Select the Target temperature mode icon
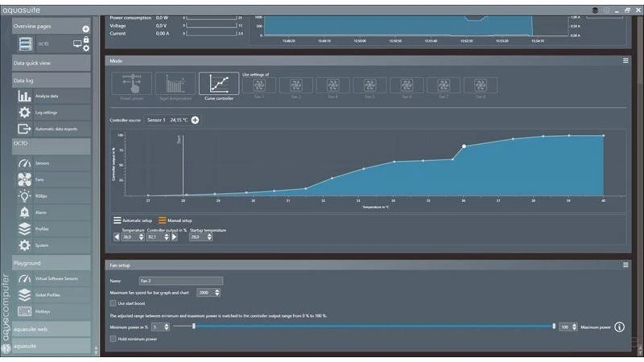The width and height of the screenshot is (644, 362). coord(175,84)
